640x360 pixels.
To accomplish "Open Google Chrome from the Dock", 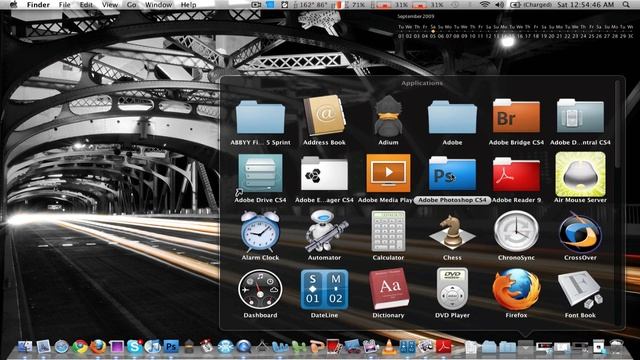I will pos(80,347).
